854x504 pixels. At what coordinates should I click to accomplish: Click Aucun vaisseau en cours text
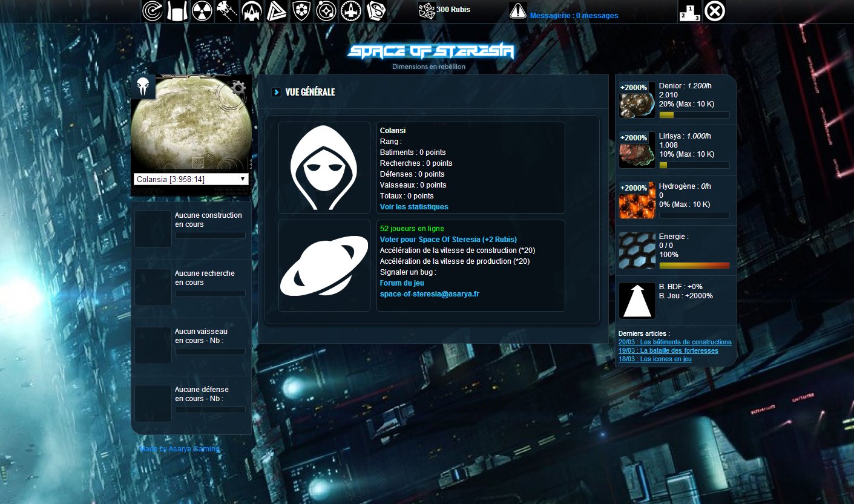coord(202,336)
